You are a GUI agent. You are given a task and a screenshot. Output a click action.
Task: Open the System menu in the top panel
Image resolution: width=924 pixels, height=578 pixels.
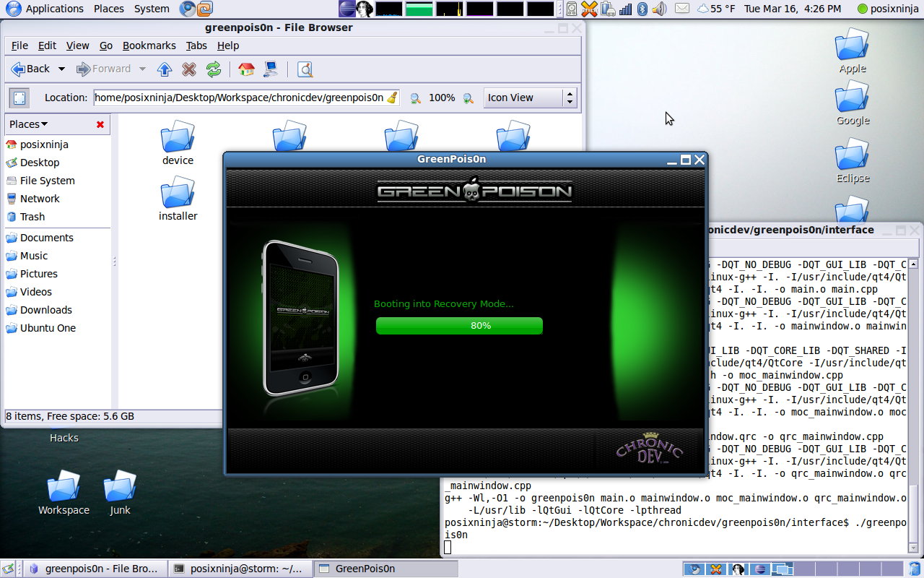[152, 9]
